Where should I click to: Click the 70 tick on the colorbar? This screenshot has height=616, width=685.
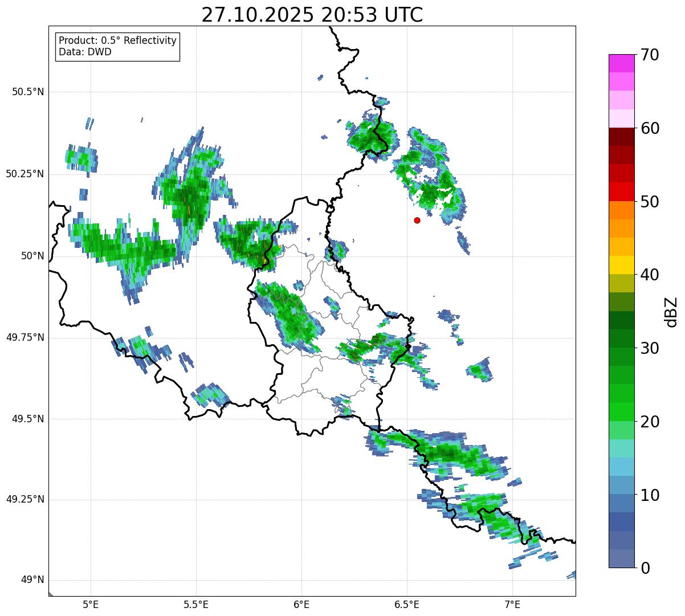(650, 55)
